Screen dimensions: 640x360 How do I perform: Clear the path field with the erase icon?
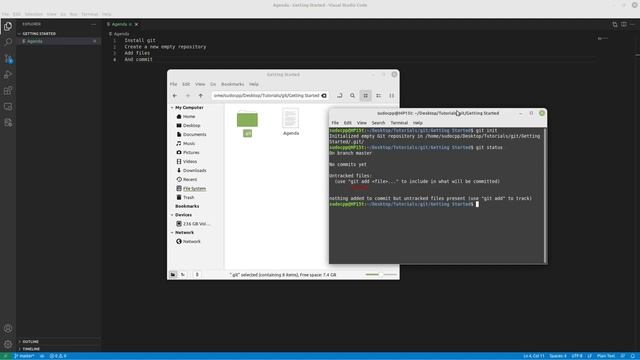tap(324, 96)
